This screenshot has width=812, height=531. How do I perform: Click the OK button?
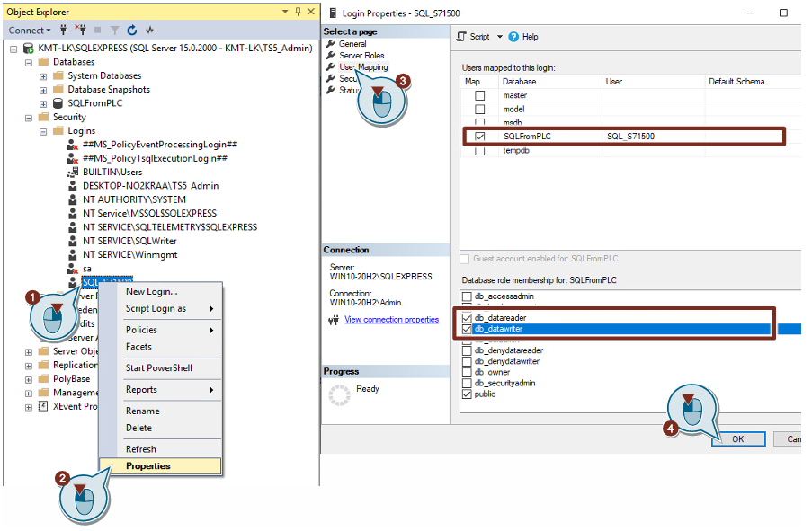[x=737, y=439]
